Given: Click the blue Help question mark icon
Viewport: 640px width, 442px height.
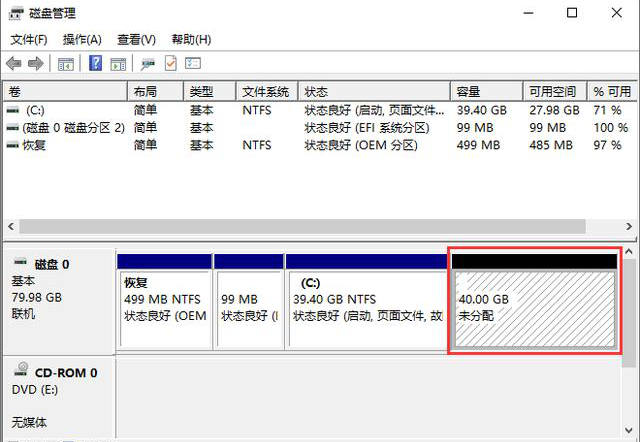Looking at the screenshot, I should [x=96, y=63].
